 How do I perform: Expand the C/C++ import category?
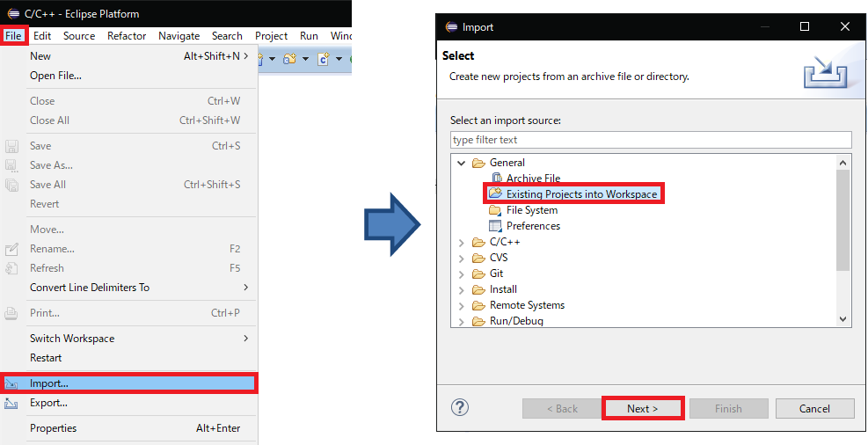pyautogui.click(x=461, y=243)
